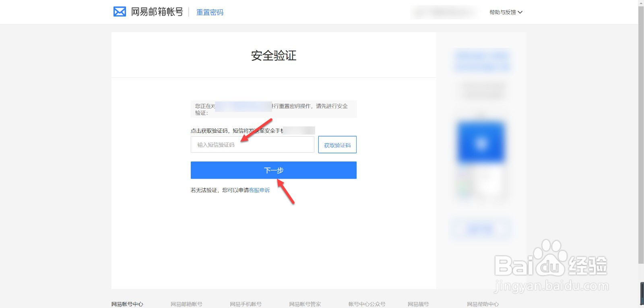The width and height of the screenshot is (644, 308).
Task: Open footer link 网易帐号管家
Action: (x=305, y=304)
